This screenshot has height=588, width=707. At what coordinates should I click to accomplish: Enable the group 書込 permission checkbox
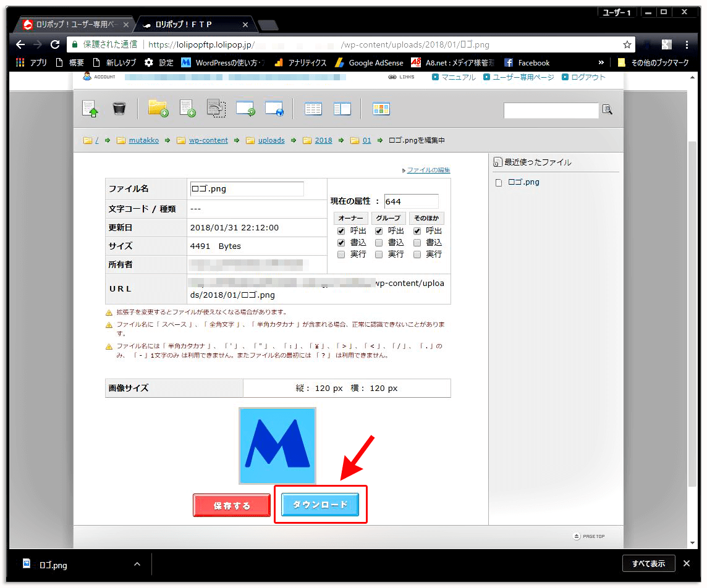coord(379,243)
